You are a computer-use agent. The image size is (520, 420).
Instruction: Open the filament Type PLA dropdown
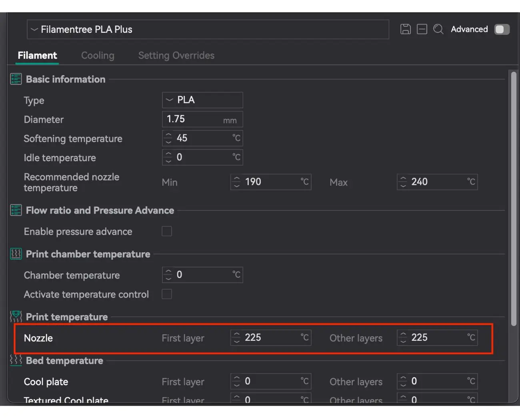click(x=202, y=100)
